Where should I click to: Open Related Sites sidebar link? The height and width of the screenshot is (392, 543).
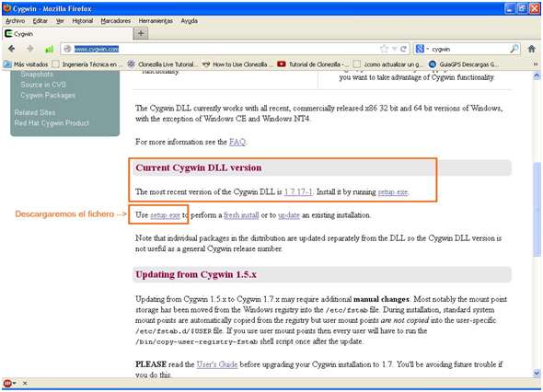35,112
